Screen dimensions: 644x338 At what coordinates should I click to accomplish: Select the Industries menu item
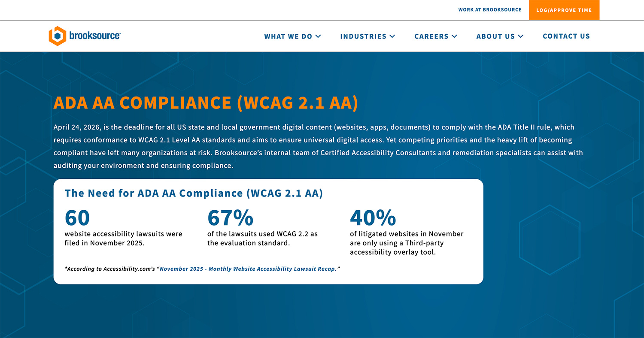(x=363, y=36)
